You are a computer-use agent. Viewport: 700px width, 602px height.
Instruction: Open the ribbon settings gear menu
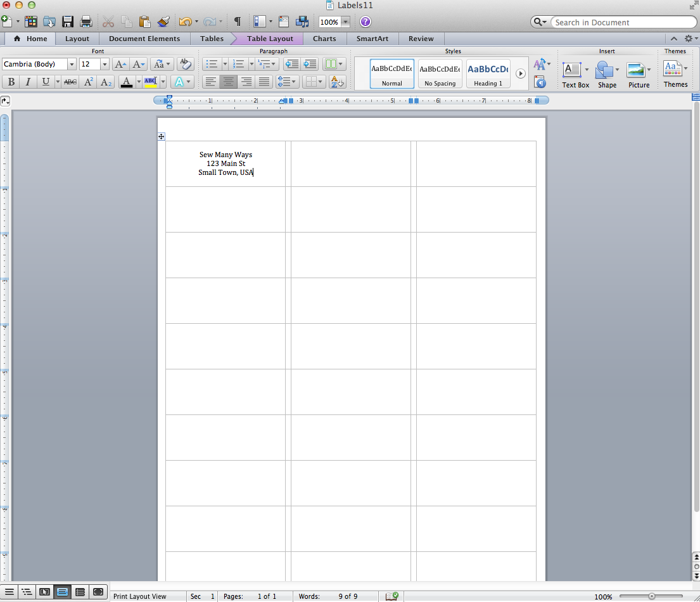[x=690, y=39]
